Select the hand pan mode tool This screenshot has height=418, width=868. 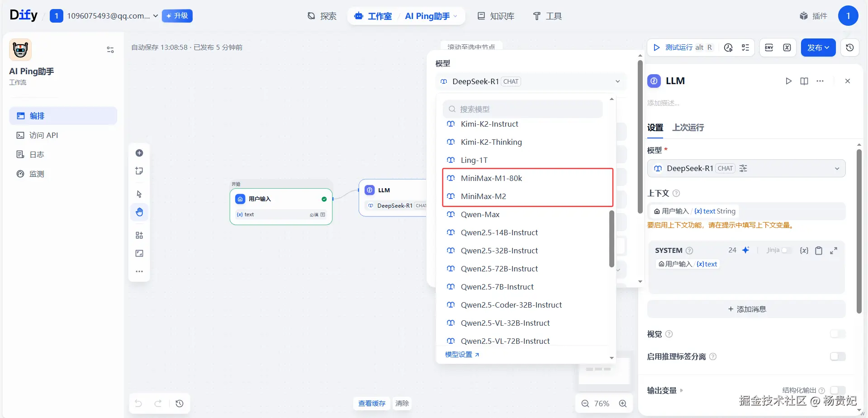pos(139,212)
